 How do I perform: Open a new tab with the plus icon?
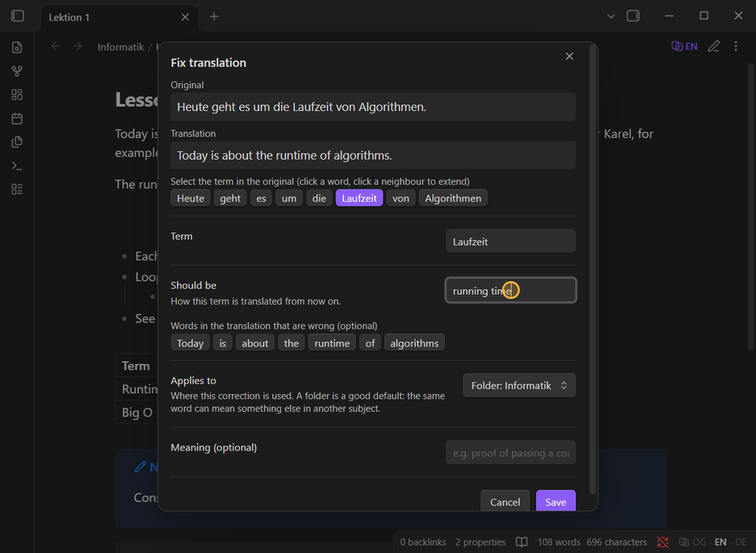[x=214, y=17]
